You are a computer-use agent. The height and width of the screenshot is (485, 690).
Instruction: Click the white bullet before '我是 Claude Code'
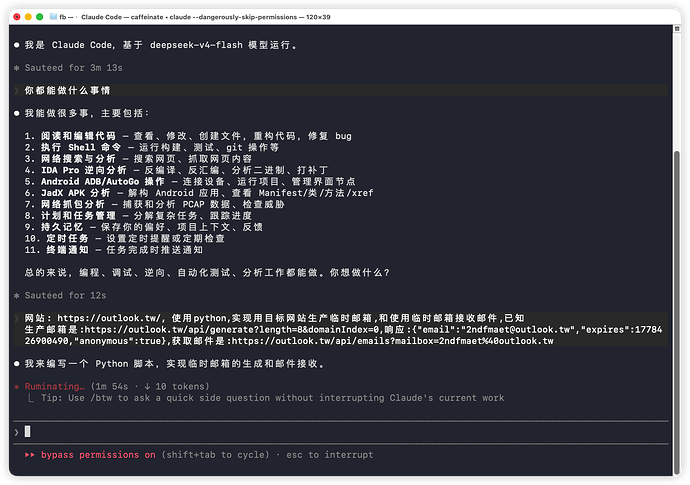(x=17, y=45)
